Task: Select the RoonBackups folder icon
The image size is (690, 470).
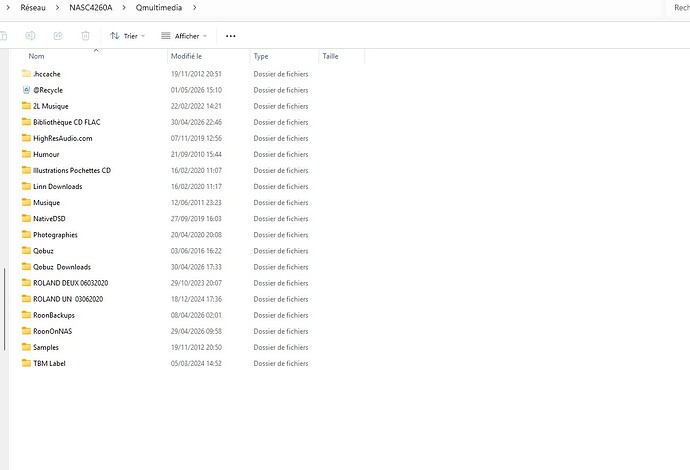Action: click(26, 315)
